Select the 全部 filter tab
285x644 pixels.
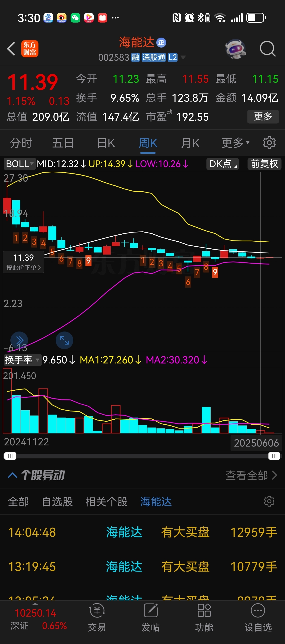[18, 502]
